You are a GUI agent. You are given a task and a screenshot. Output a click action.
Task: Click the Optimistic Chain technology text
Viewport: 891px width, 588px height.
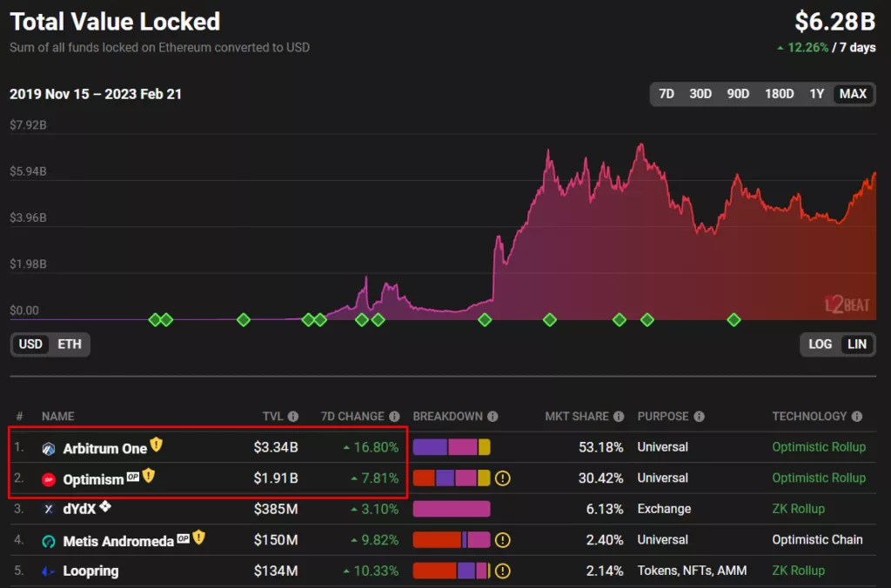(x=817, y=539)
